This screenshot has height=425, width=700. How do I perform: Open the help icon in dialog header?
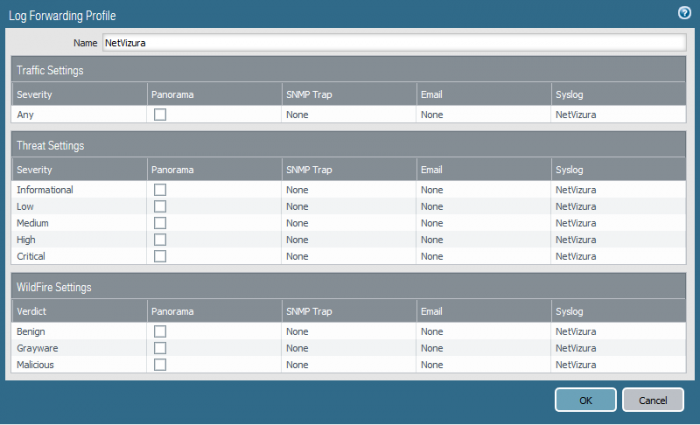point(684,13)
